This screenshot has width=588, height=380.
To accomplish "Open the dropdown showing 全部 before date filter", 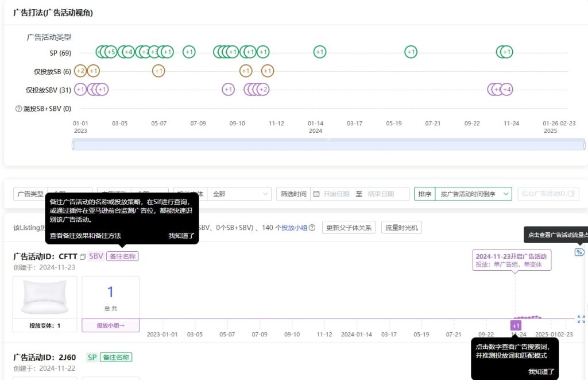I will tap(239, 194).
